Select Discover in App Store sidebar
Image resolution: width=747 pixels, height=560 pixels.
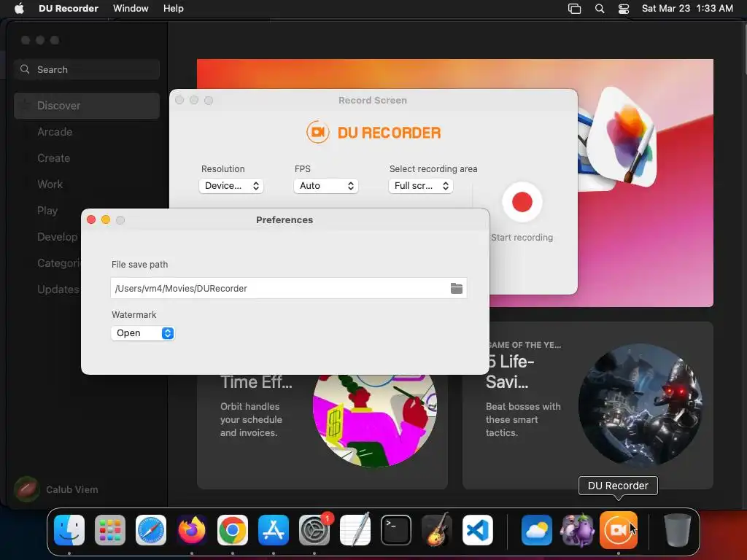[87, 106]
